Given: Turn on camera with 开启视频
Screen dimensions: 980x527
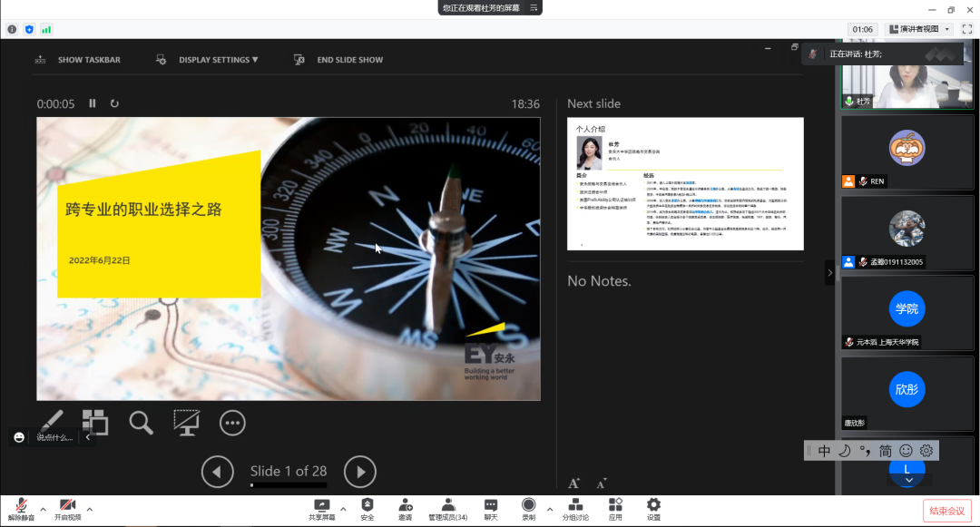Looking at the screenshot, I should [67, 508].
